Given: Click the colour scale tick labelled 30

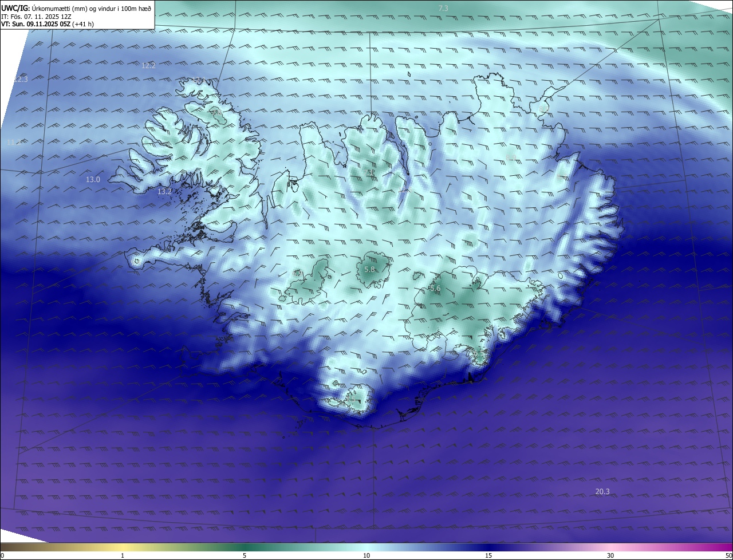Looking at the screenshot, I should tap(610, 555).
